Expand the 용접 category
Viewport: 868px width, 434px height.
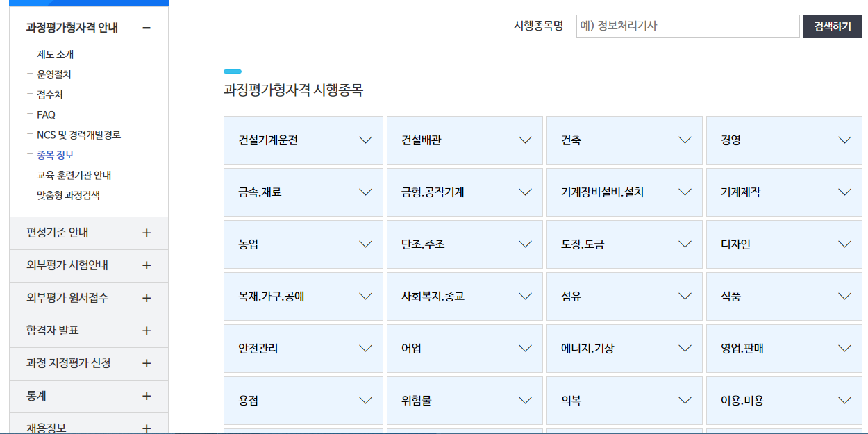pyautogui.click(x=303, y=401)
